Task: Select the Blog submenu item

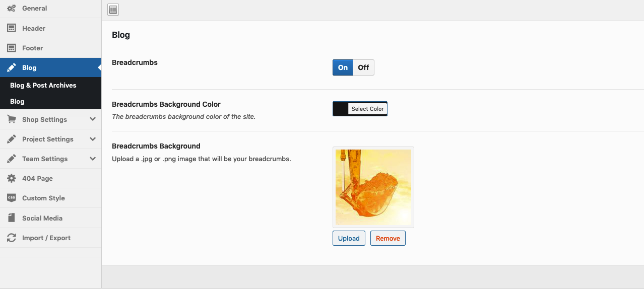Action: tap(17, 101)
